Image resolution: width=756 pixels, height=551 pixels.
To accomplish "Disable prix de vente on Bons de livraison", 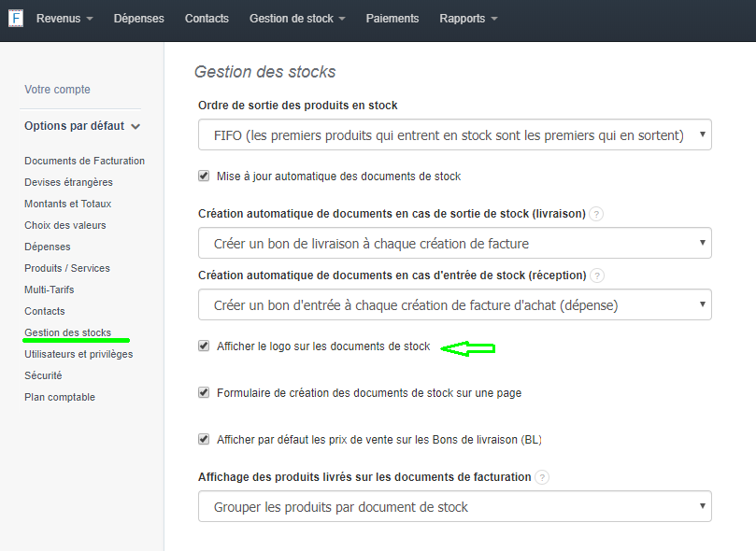I will tap(204, 439).
